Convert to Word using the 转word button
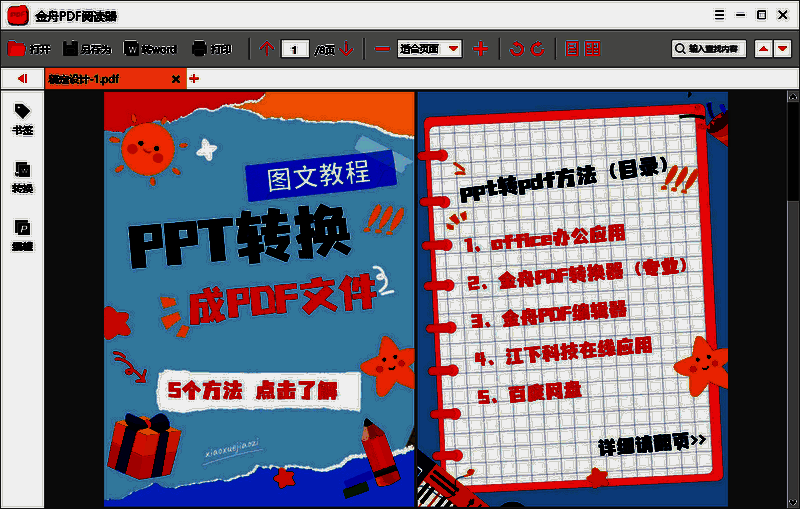 pos(150,48)
